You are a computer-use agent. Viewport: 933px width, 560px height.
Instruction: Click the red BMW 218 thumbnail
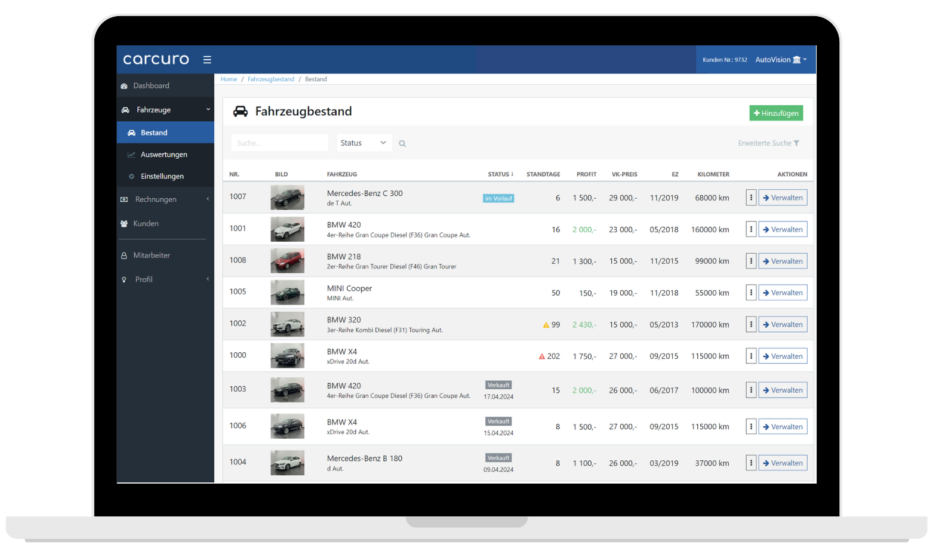[x=287, y=261]
